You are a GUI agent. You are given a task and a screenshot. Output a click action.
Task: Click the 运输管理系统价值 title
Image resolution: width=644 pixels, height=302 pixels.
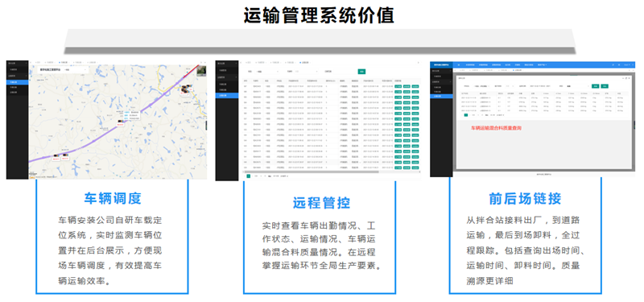[x=319, y=15]
